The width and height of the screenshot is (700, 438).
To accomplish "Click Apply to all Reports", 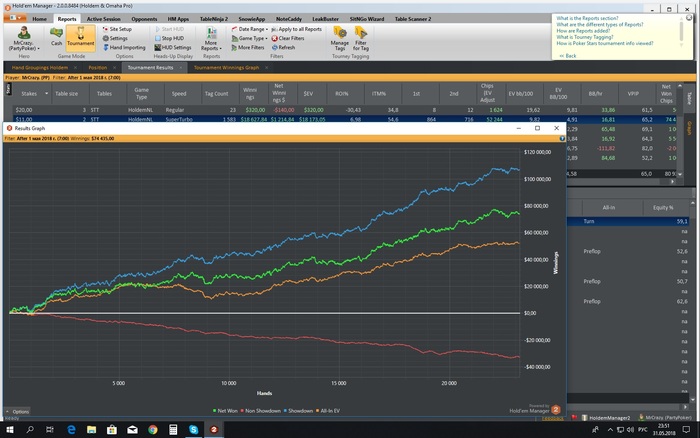I will tap(297, 29).
